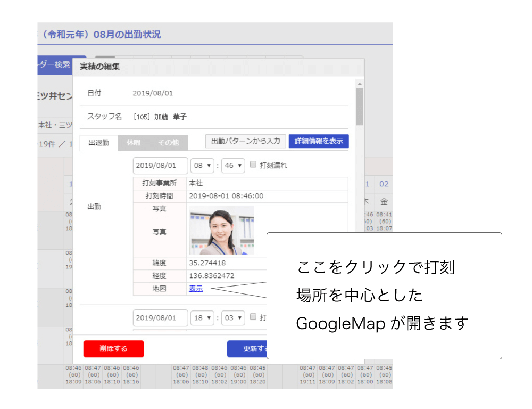Screen dimensions: 532x409
Task: Click the blue 更新する button
Action: click(x=247, y=349)
